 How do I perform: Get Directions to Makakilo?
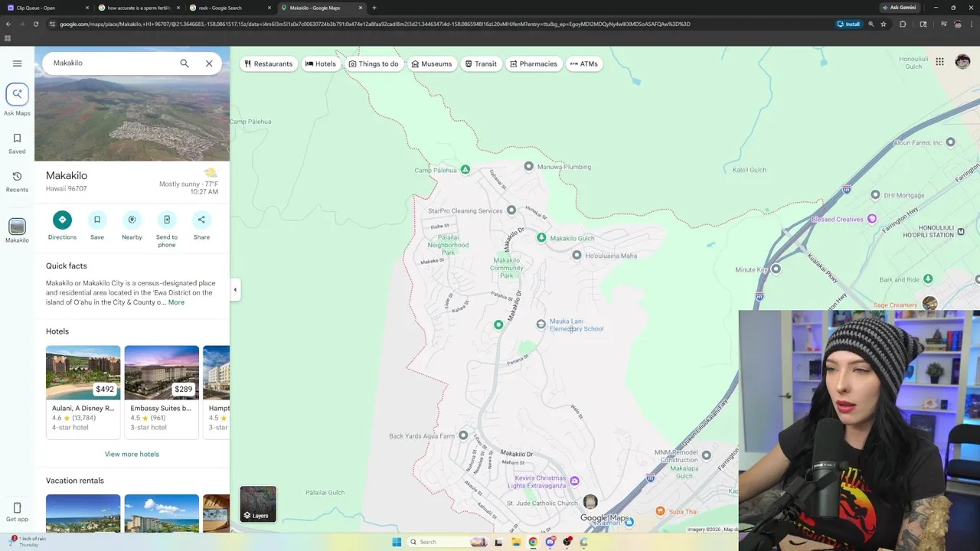62,226
